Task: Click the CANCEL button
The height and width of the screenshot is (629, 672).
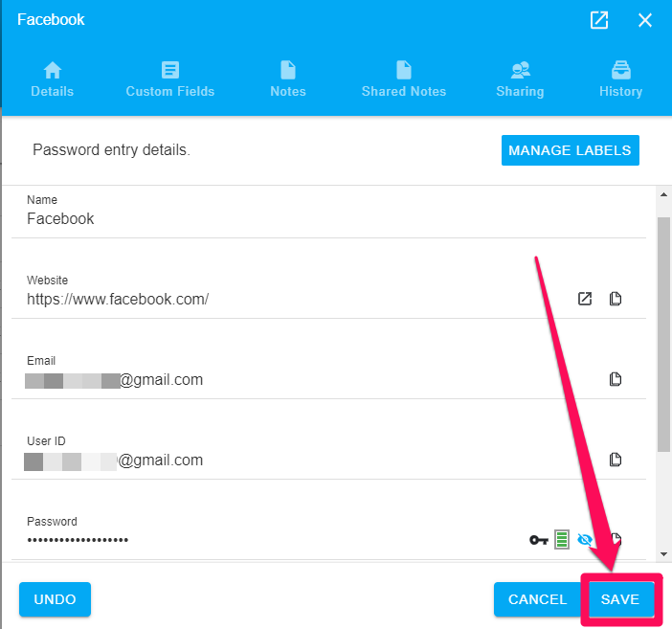Action: coord(537,599)
